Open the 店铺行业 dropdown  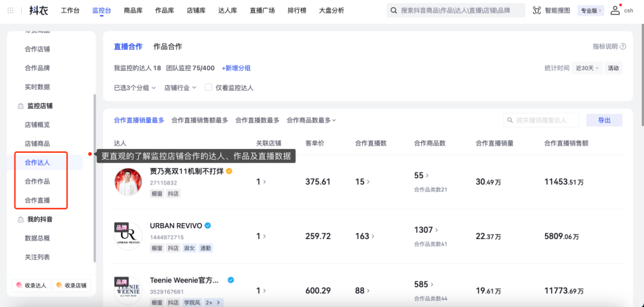pos(181,87)
